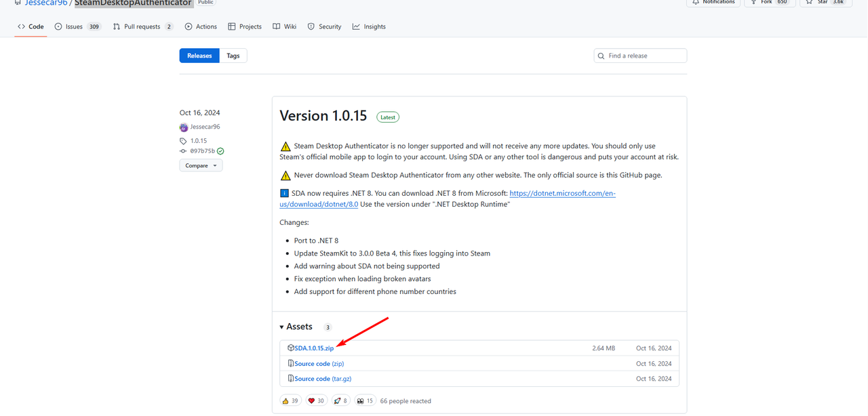Click the Pull requests count badge 2

169,26
